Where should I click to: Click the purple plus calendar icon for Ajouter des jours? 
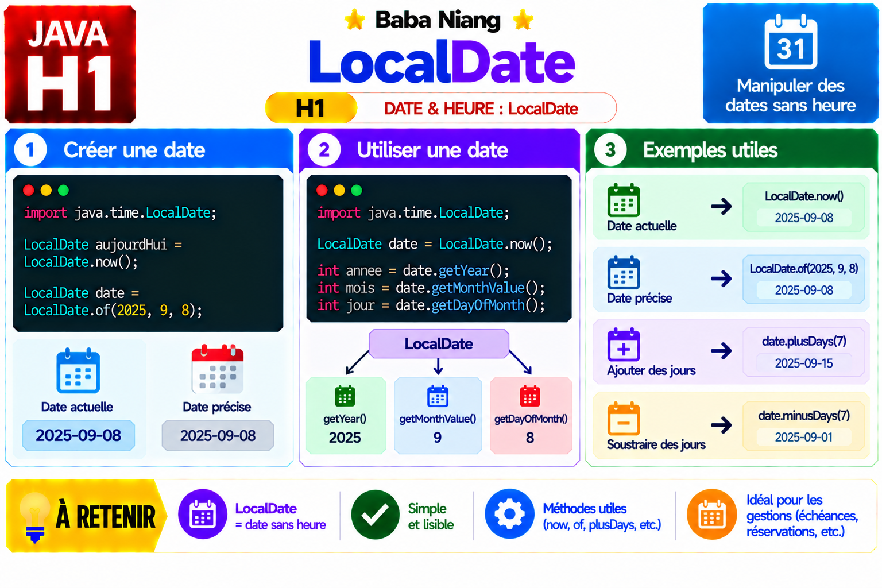coord(624,345)
